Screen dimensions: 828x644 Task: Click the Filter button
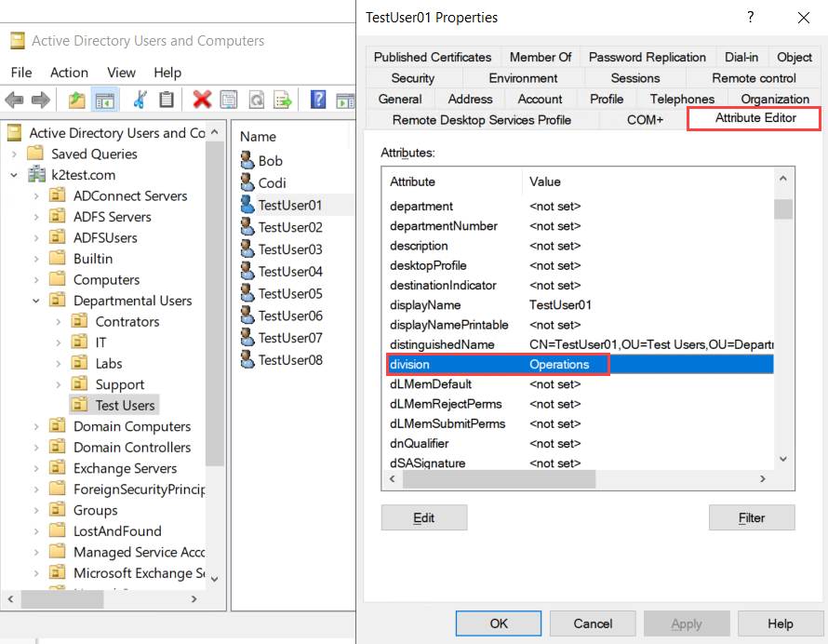point(752,517)
